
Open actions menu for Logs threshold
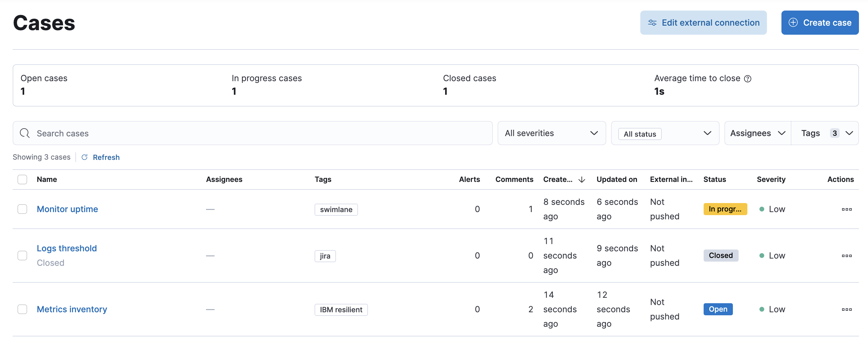846,256
